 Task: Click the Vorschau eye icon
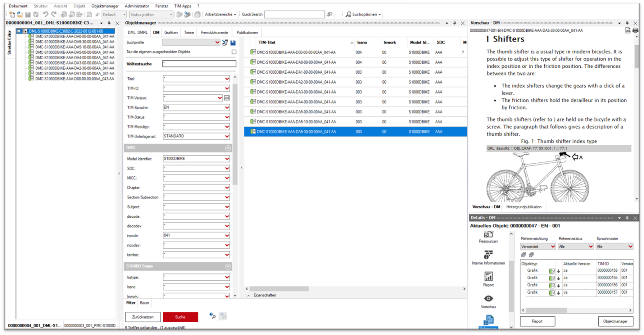click(488, 299)
